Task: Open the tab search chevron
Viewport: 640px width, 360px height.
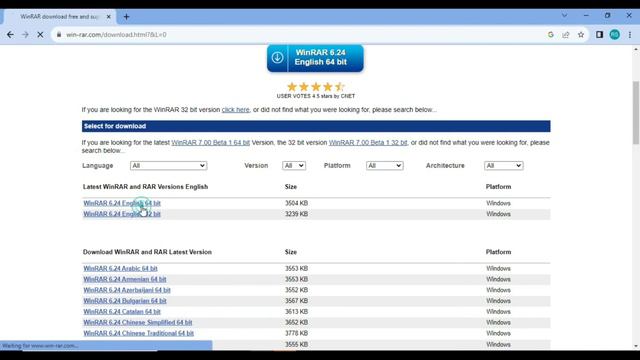Action: tap(564, 16)
